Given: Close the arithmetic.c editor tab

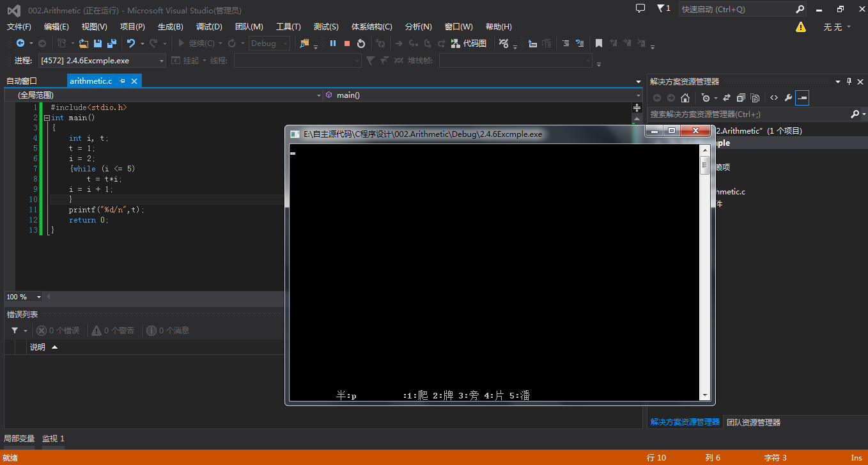Looking at the screenshot, I should [134, 81].
